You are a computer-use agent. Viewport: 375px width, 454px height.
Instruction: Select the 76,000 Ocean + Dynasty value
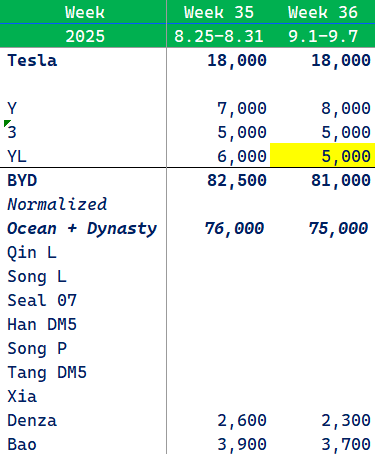point(234,229)
